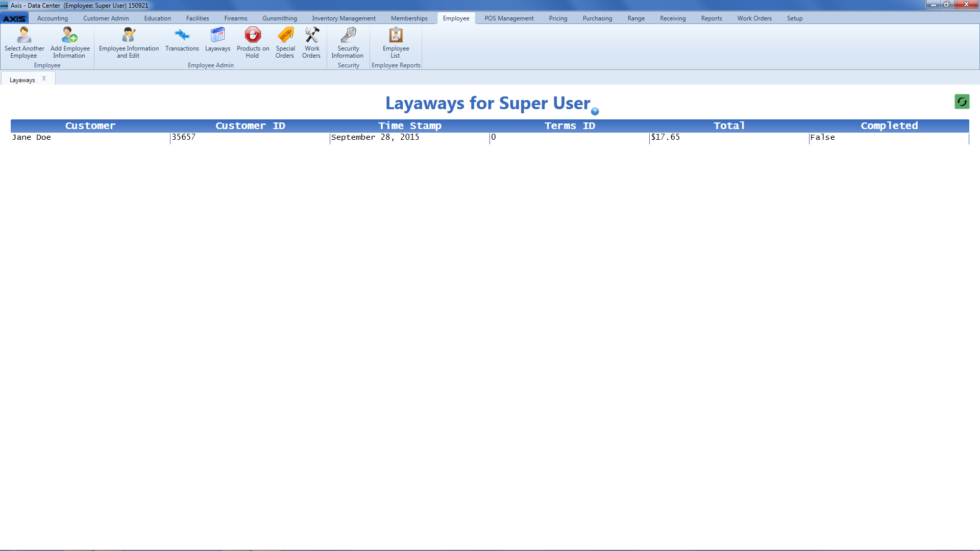Open Work Orders ribbon icon
The width and height of the screenshot is (980, 551).
coord(312,43)
